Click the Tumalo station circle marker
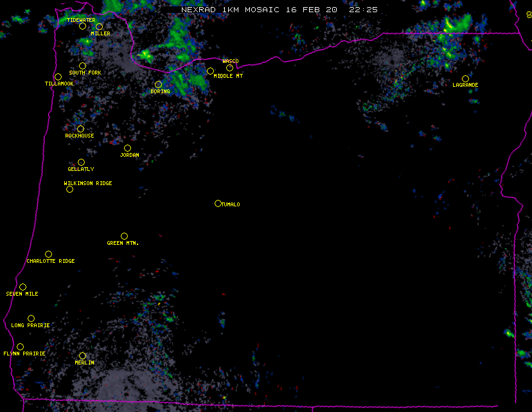 (218, 203)
